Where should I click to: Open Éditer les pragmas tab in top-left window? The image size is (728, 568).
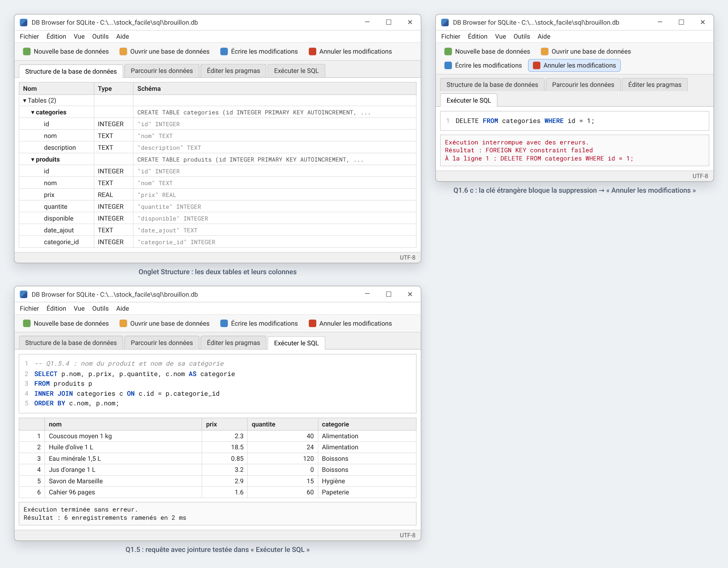(x=233, y=71)
